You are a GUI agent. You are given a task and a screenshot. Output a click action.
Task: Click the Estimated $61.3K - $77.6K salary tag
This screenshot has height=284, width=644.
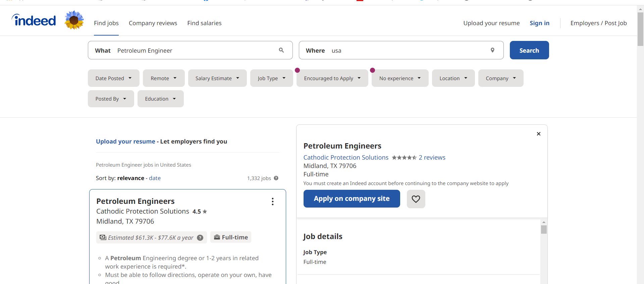(x=151, y=238)
